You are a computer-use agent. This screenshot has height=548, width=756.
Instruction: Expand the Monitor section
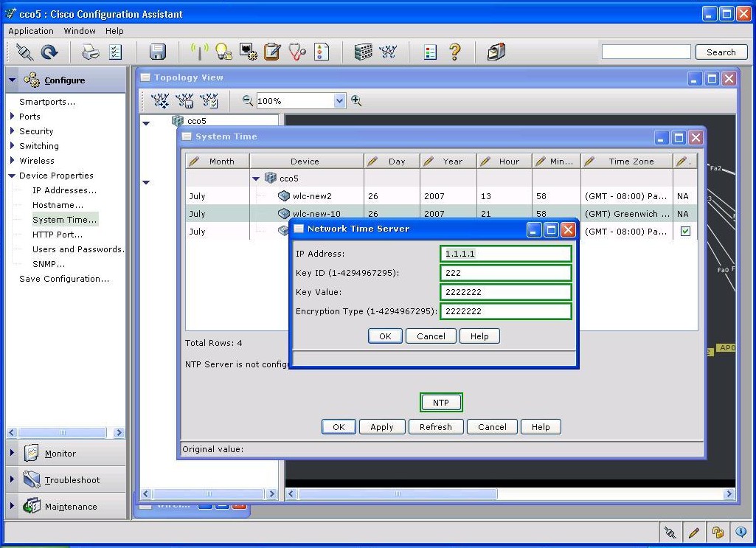[13, 453]
